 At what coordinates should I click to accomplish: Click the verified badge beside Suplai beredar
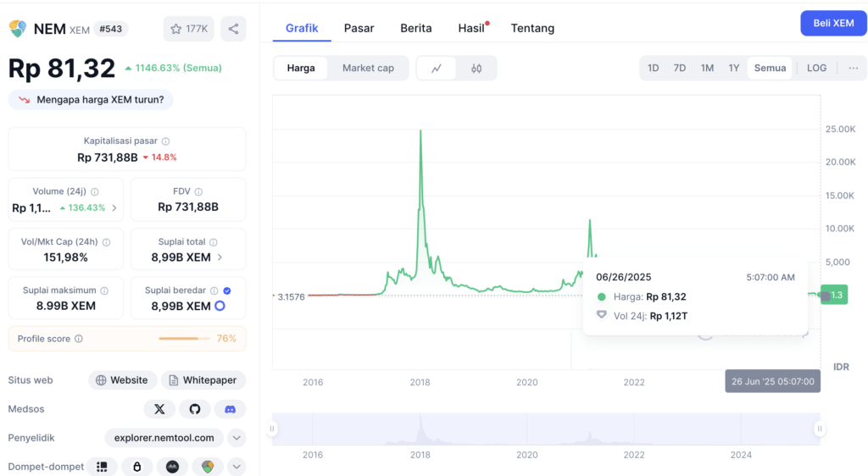(x=227, y=291)
